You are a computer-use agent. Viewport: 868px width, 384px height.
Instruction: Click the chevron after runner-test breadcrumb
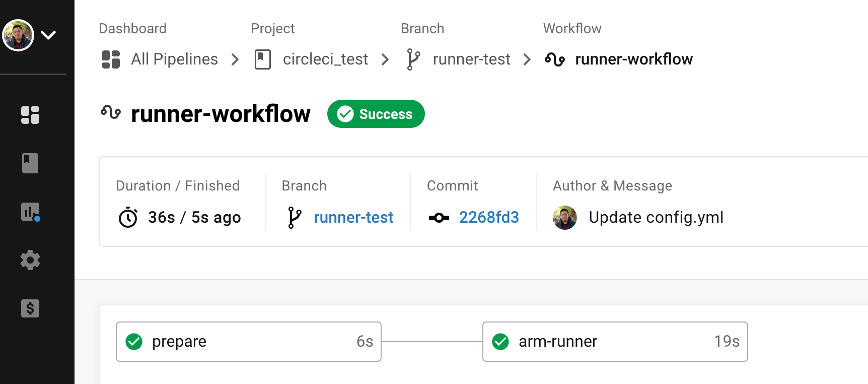pyautogui.click(x=527, y=59)
